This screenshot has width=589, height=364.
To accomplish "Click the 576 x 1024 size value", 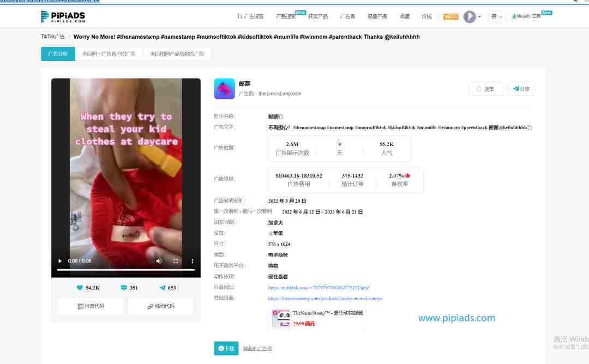I will [279, 244].
